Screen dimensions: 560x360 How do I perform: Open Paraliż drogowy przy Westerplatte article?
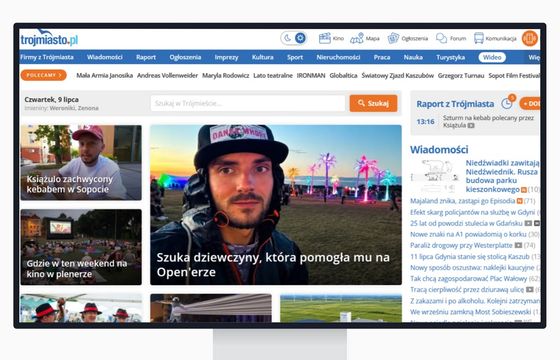(x=461, y=245)
